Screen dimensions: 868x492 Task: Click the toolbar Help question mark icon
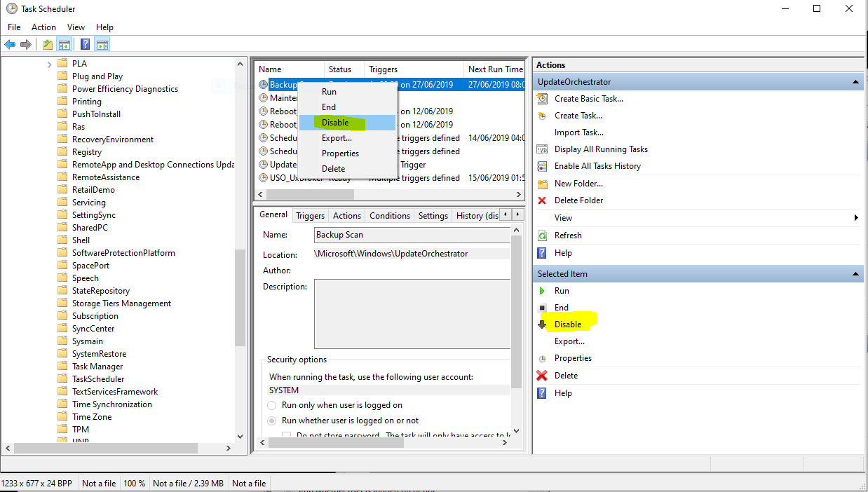point(85,45)
